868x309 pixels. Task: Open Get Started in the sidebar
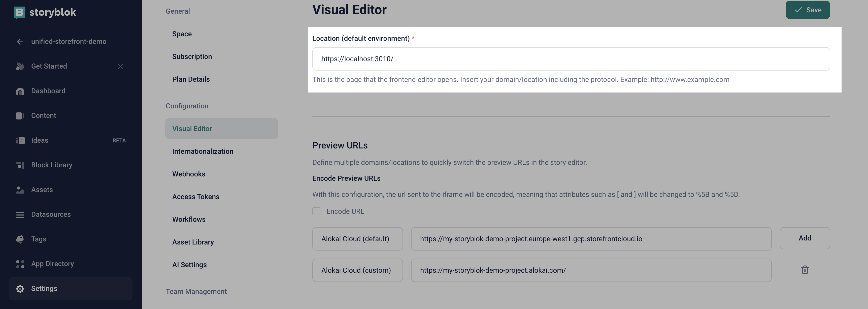click(x=49, y=66)
